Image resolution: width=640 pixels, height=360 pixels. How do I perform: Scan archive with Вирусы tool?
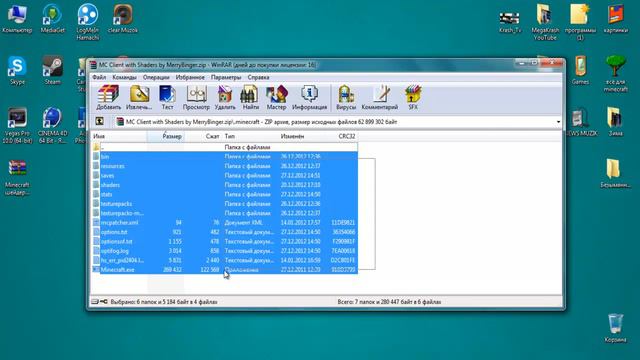point(346,98)
